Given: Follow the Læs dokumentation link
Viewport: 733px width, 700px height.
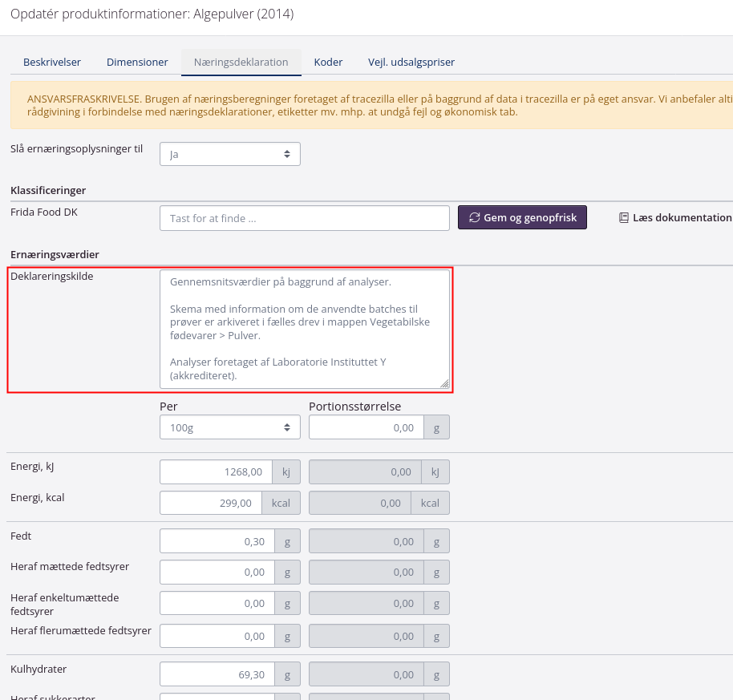Looking at the screenshot, I should click(x=682, y=218).
